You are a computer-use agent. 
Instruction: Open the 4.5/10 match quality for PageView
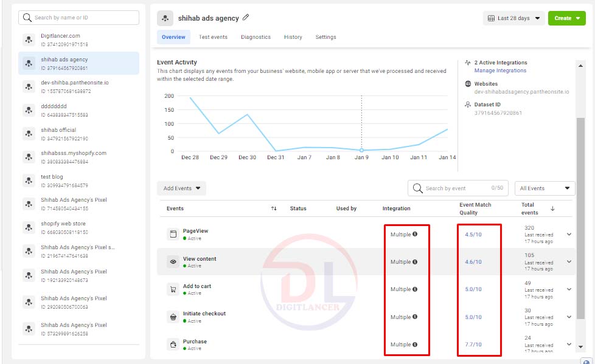coord(473,235)
